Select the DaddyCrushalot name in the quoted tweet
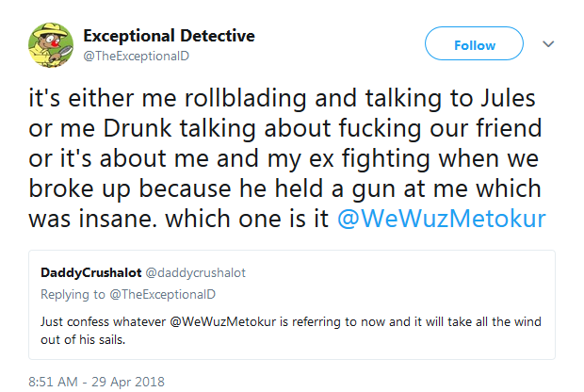This screenshot has width=584, height=392. tap(90, 272)
